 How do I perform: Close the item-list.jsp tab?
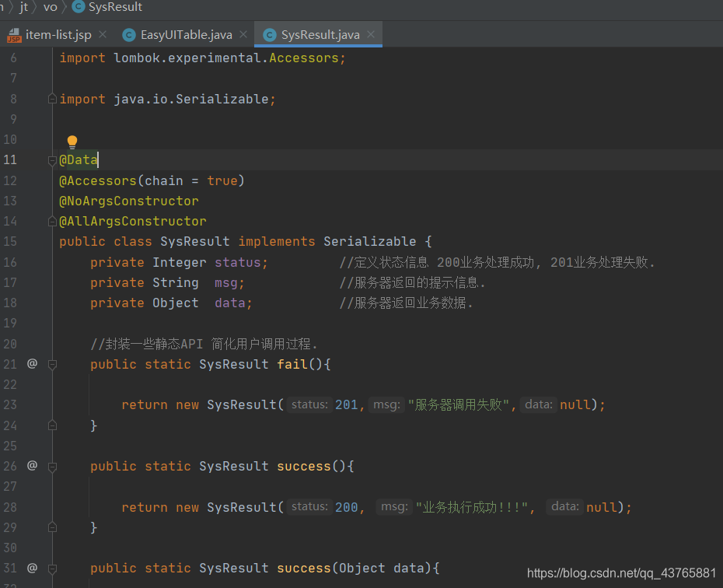pos(103,34)
